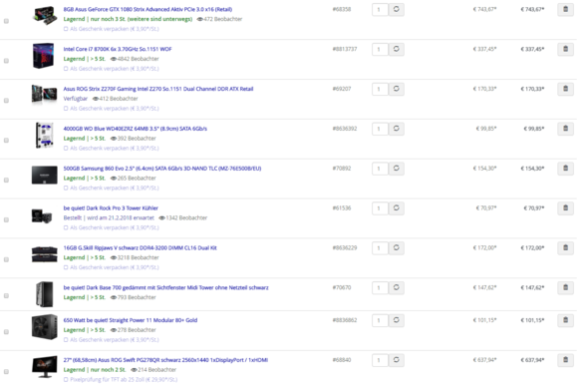
Task: Update quantity for WD Blue hard drive
Action: pos(397,129)
